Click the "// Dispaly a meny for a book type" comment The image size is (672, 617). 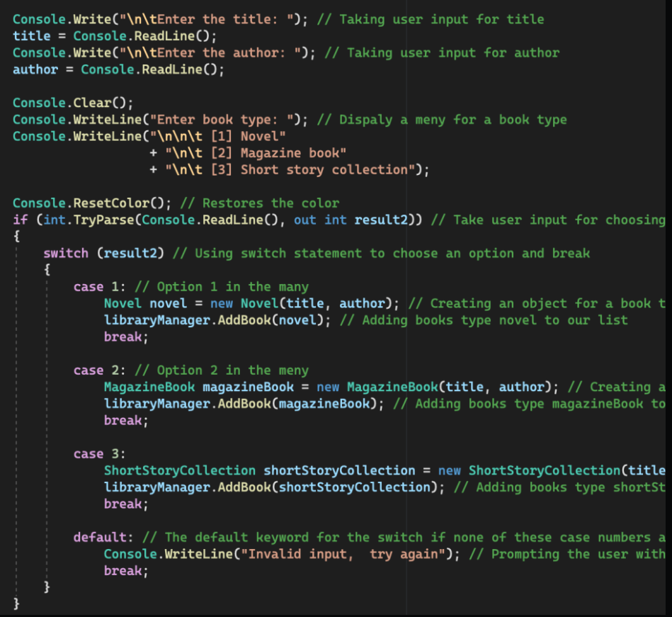click(x=442, y=120)
